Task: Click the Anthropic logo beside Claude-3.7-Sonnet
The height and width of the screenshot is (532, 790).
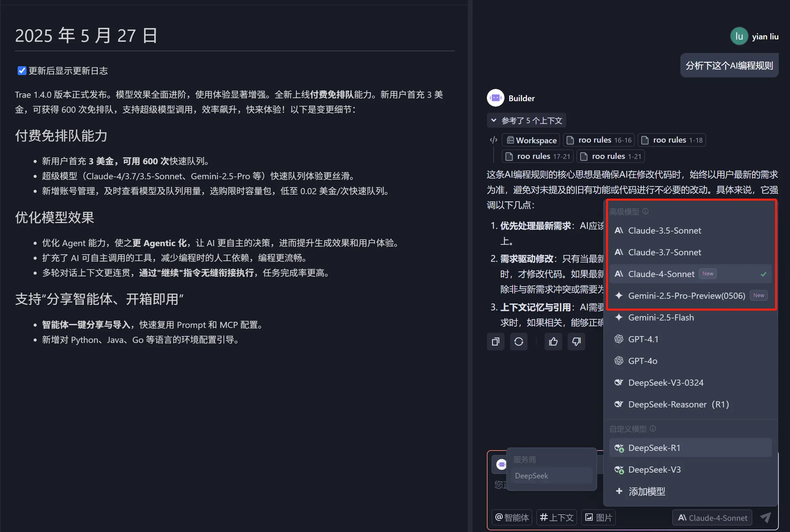Action: pos(619,252)
